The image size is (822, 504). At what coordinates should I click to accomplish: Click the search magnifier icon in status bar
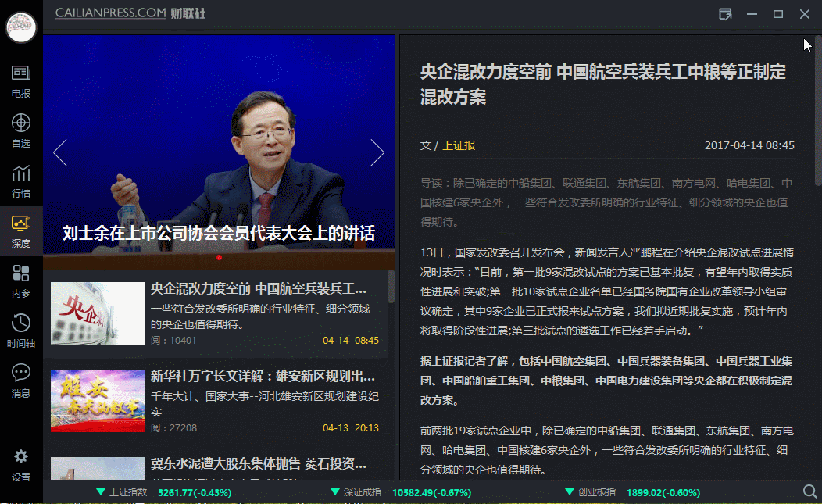point(809,491)
